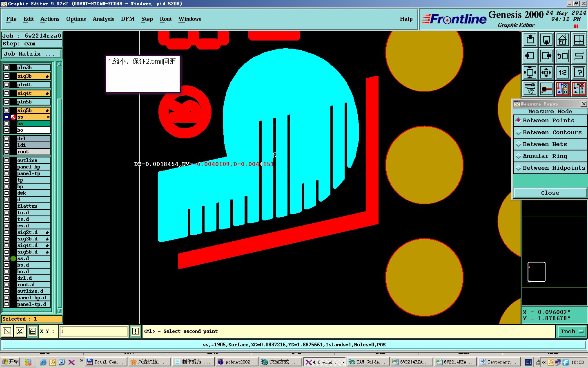Click the pan down view icon
588x368 pixels.
(546, 40)
